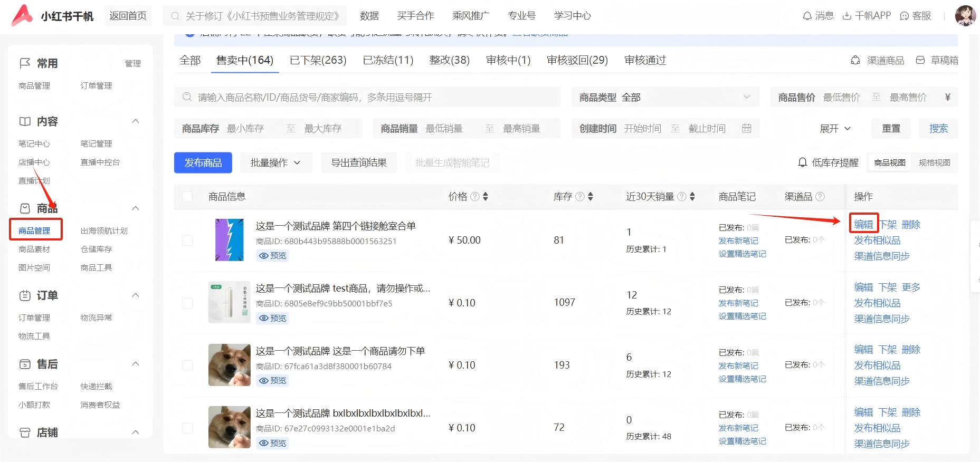Preview the test商品 product
Viewport: 980px width, 462px height.
click(273, 318)
